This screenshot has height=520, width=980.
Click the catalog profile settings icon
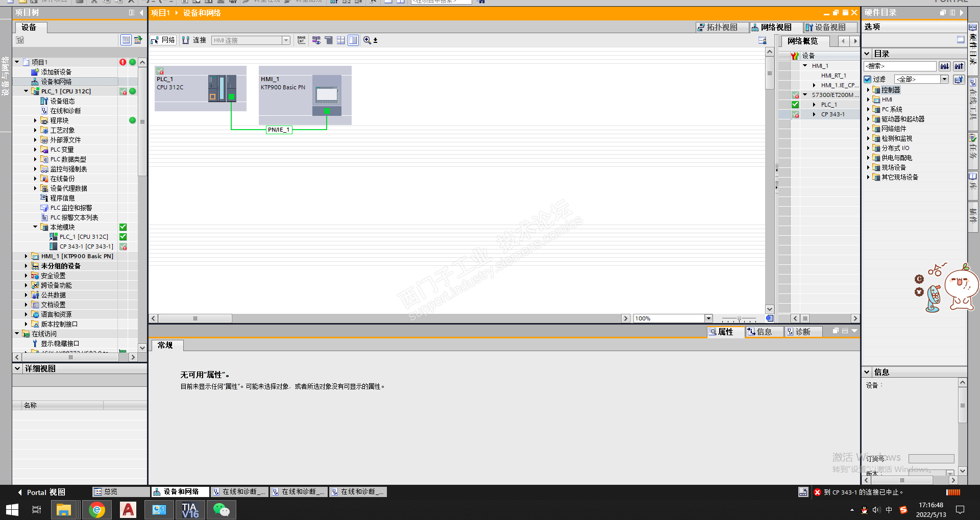[x=959, y=79]
